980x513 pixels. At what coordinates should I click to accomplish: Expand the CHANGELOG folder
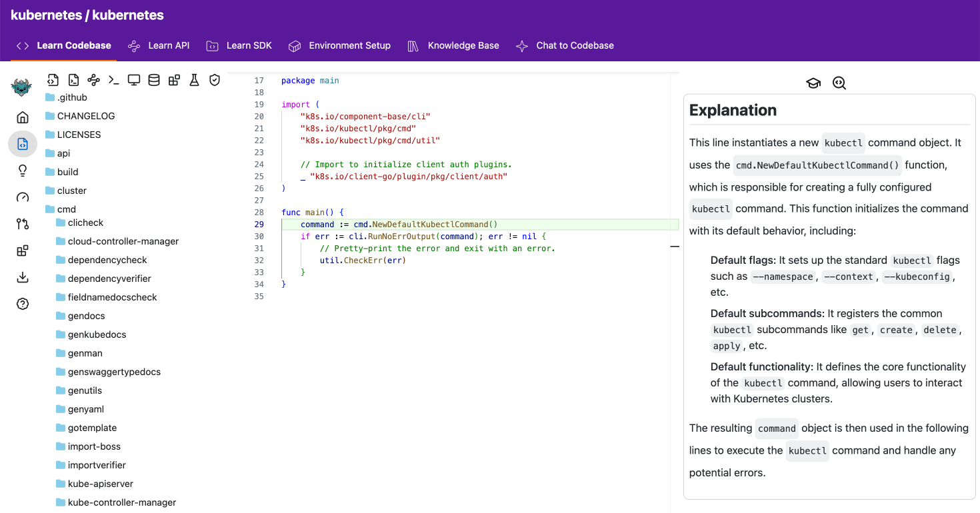80,116
